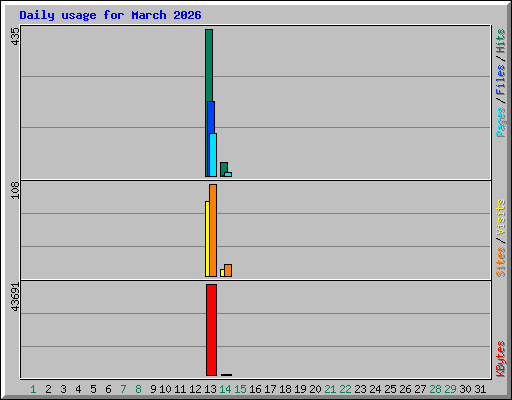Click the cyan Pages bar for day 13
Screen dimensions: 512x400
point(213,155)
